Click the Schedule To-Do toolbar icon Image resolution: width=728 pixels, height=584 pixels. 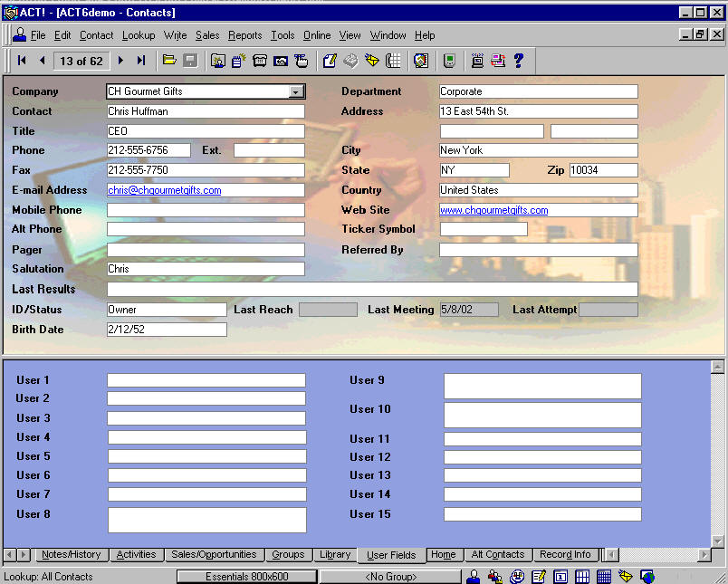tap(302, 61)
